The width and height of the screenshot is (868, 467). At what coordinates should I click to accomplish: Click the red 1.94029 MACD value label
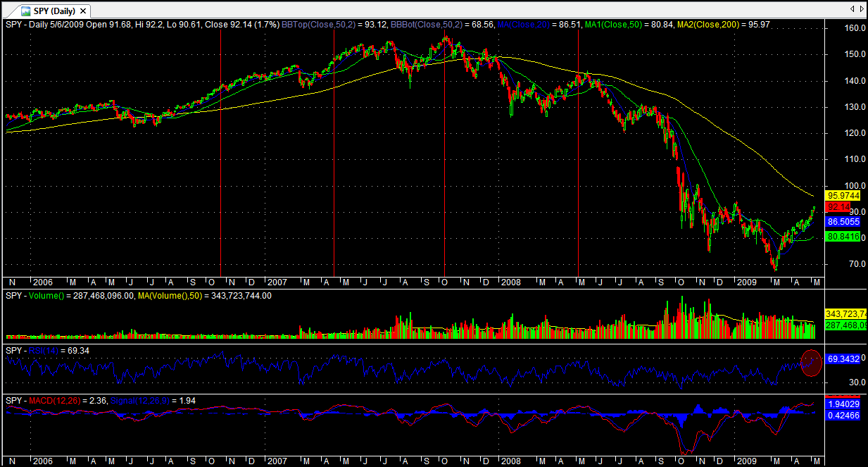click(844, 404)
